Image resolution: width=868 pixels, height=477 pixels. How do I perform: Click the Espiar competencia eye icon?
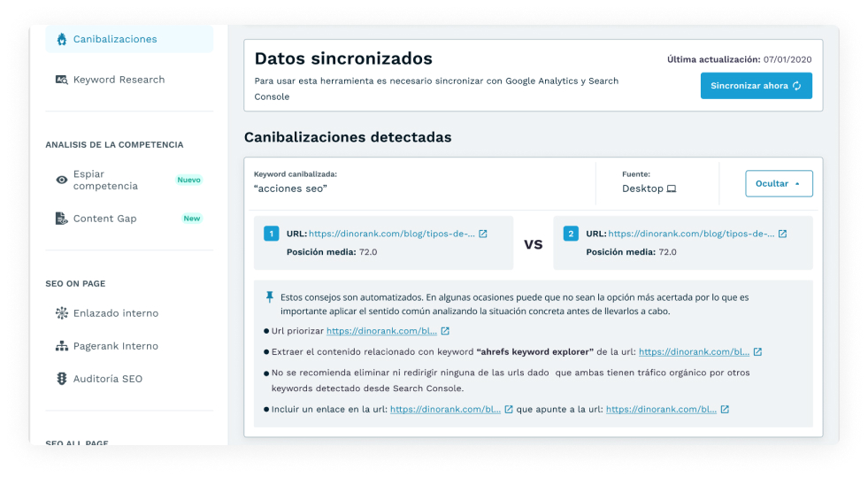pos(61,180)
